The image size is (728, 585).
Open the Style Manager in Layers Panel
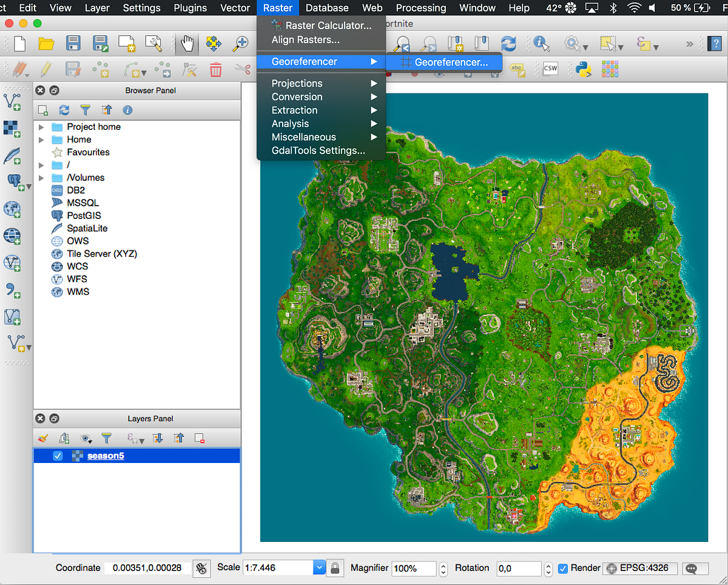pyautogui.click(x=42, y=438)
